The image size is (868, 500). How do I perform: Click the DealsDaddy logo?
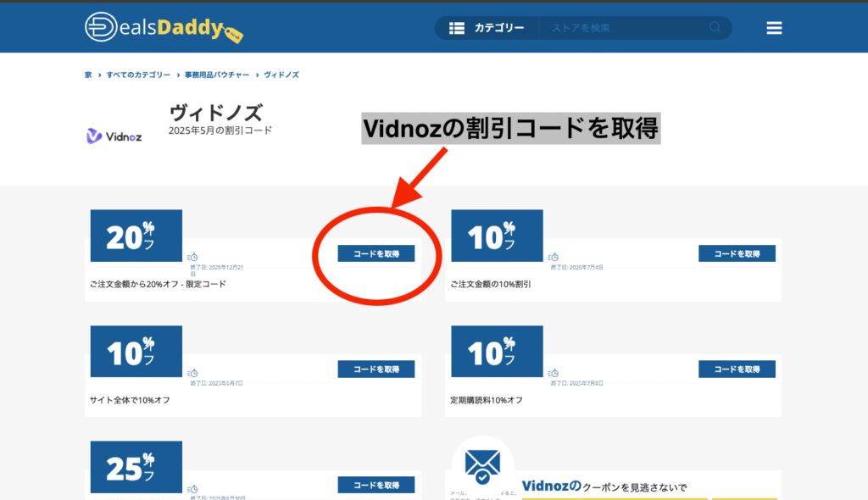point(164,27)
